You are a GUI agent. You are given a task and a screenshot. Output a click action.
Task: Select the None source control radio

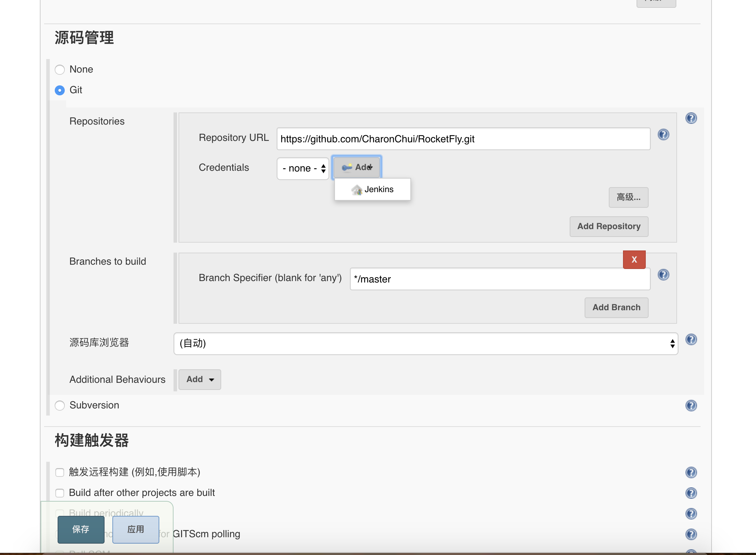pyautogui.click(x=60, y=70)
